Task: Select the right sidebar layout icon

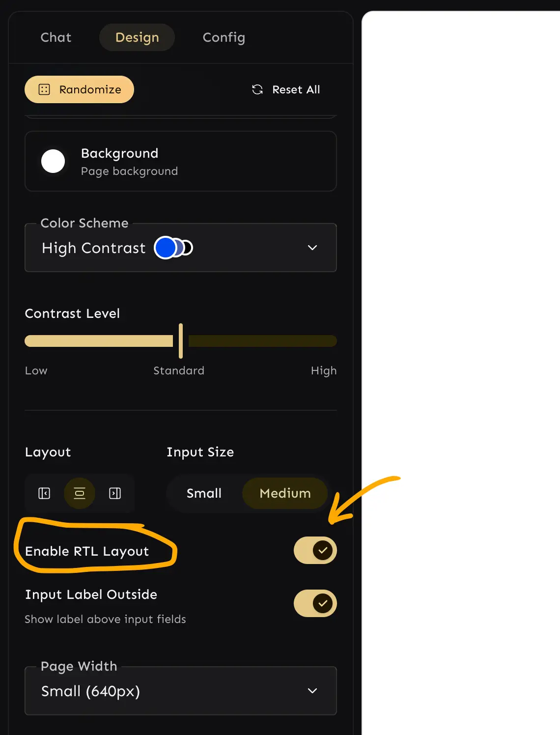Action: (x=115, y=493)
